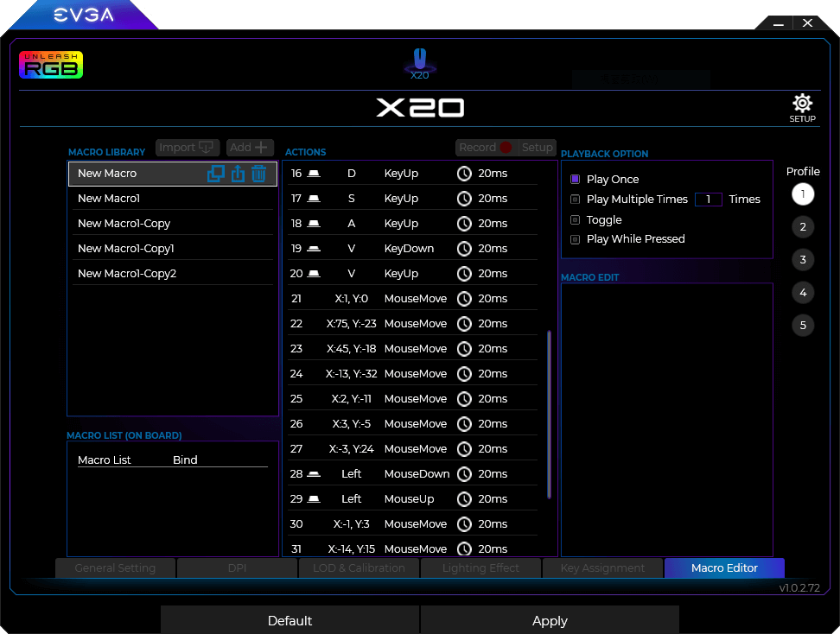Select action row 24 X:-13, Y:-32

[412, 374]
